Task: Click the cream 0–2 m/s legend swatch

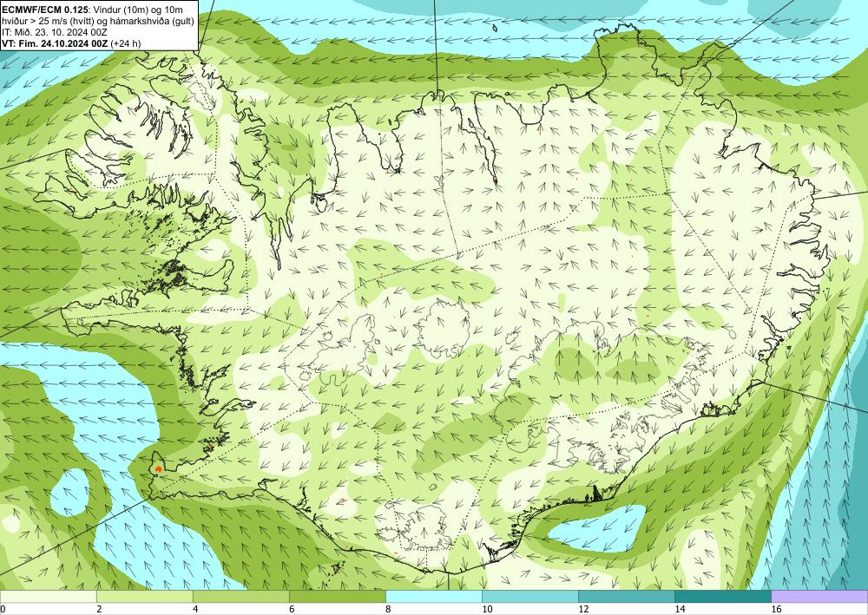Action: click(48, 596)
